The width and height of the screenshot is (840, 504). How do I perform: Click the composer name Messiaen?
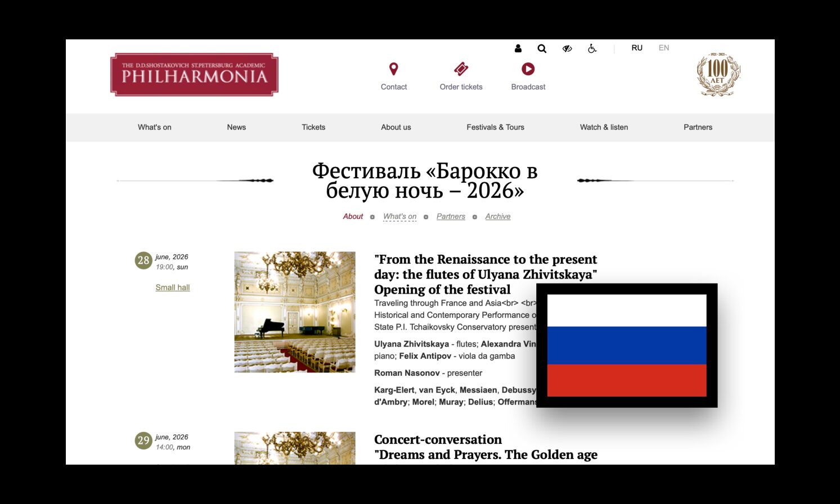[478, 390]
